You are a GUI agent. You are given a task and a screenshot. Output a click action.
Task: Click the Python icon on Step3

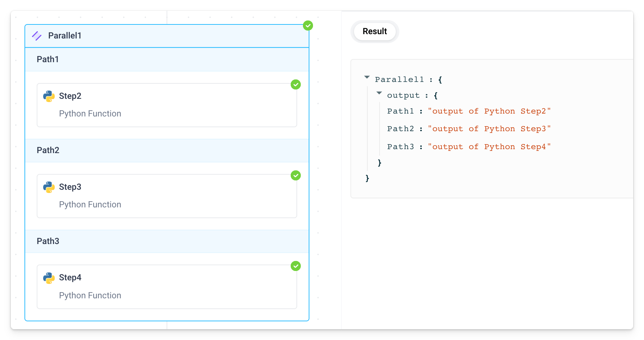pyautogui.click(x=48, y=187)
